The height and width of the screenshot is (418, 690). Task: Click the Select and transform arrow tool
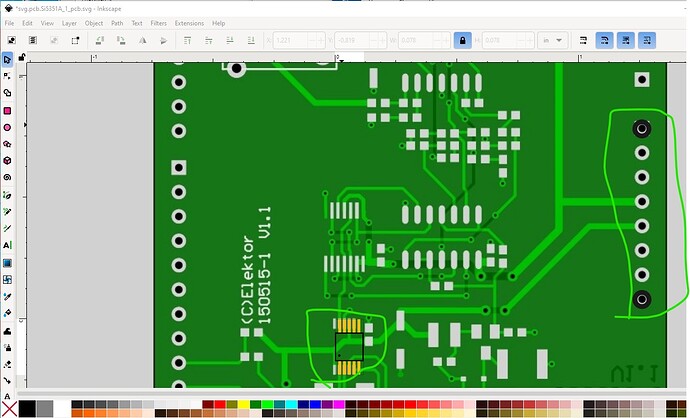(7, 60)
